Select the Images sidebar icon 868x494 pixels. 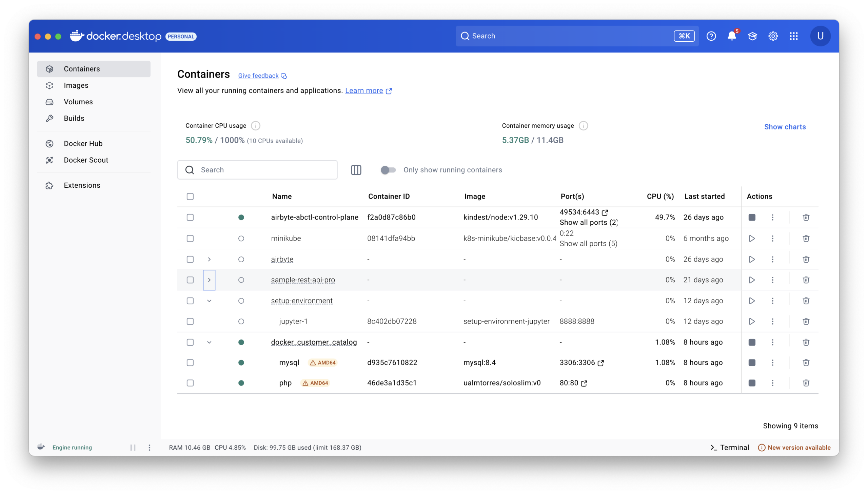coord(50,85)
